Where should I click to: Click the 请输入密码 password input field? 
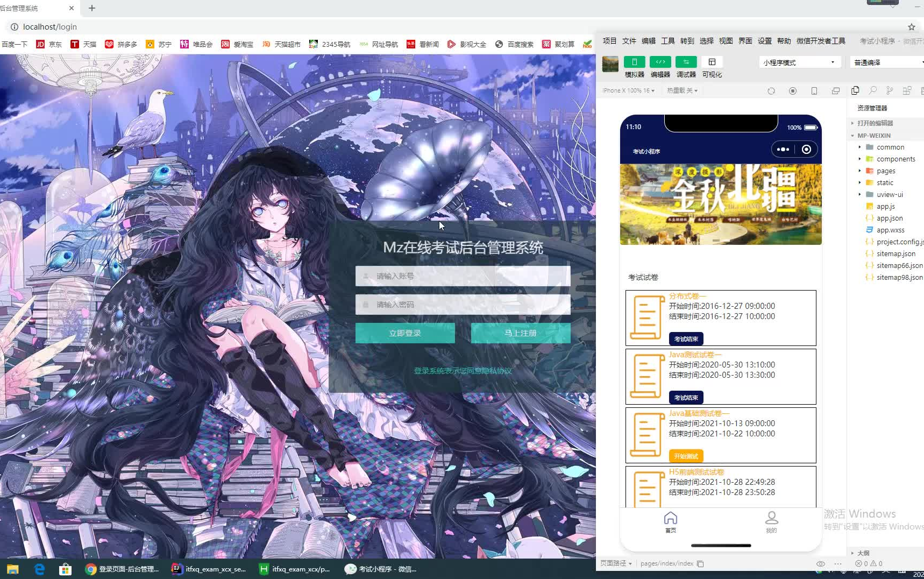point(463,305)
